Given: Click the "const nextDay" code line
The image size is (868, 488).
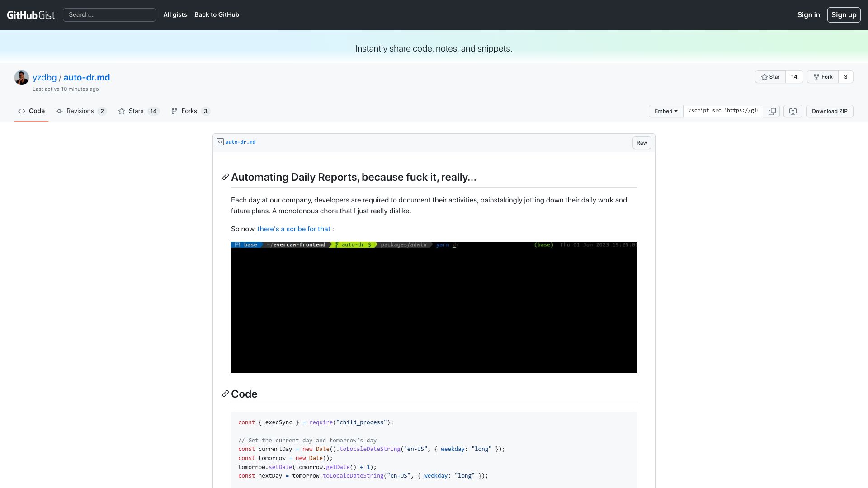Looking at the screenshot, I should tap(363, 476).
